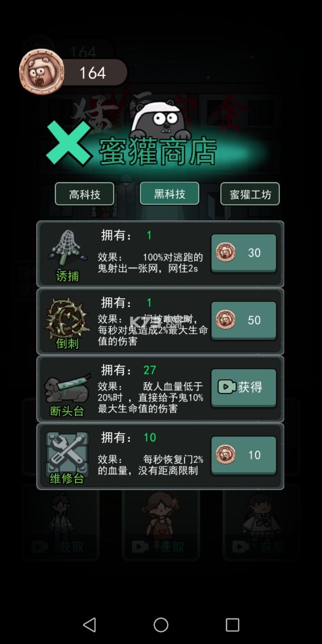
Task: Buy 诱捕 for 30 coins
Action: coord(244,253)
